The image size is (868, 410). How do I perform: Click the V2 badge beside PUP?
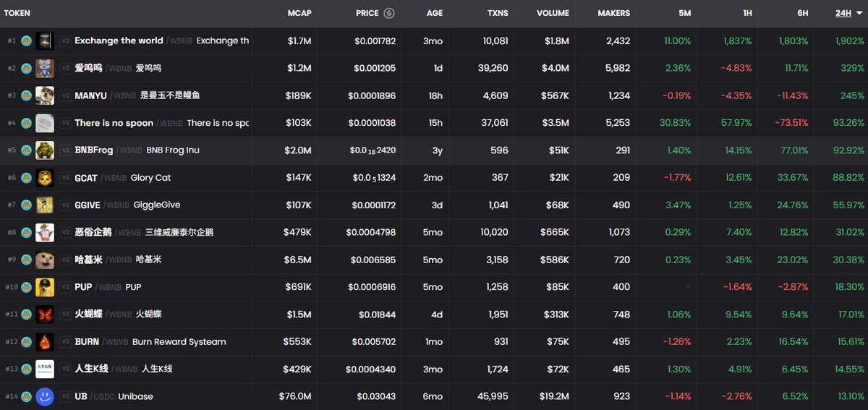(65, 287)
